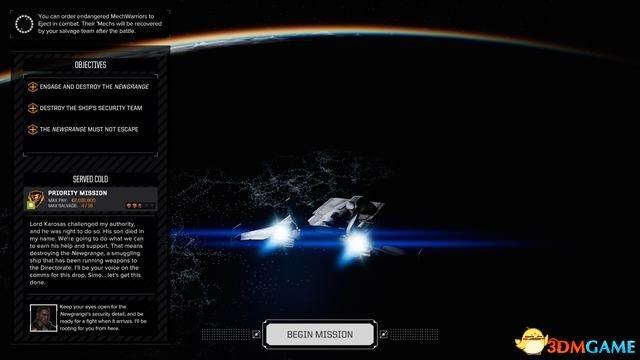640x360 pixels.
Task: Select the Engage and Destroy the Newgrange objective
Action: [94, 87]
